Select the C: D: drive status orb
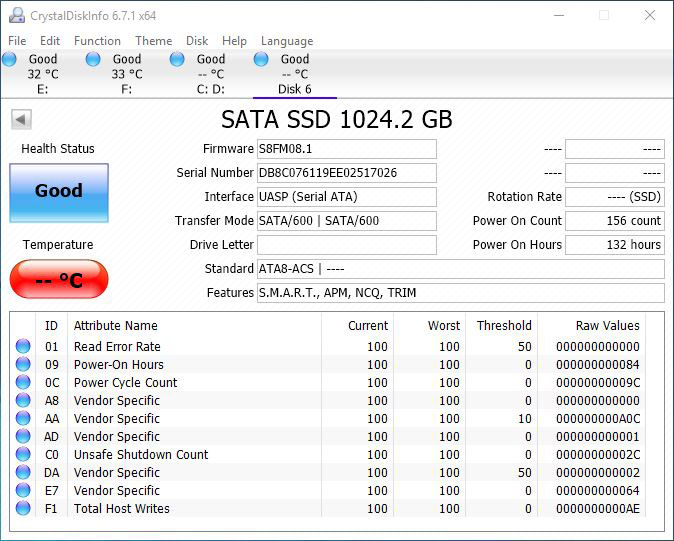Viewport: 674px width, 541px height. pos(178,60)
